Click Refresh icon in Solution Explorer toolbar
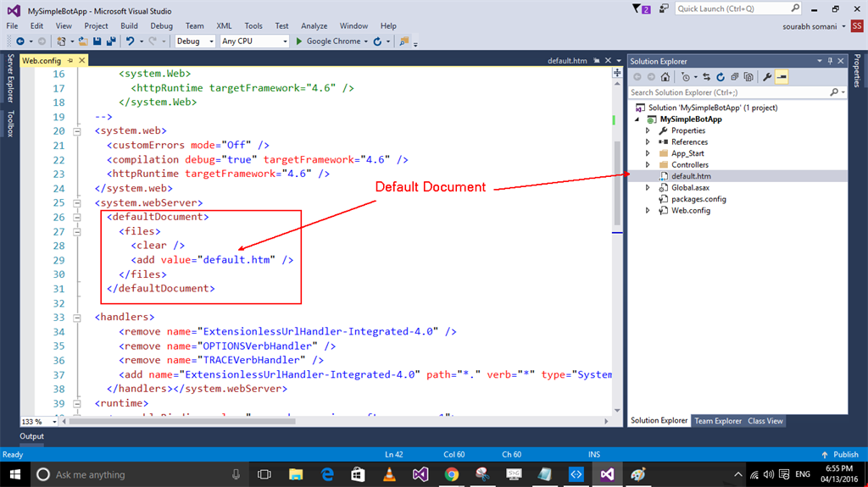Viewport: 868px width, 487px height. [721, 77]
